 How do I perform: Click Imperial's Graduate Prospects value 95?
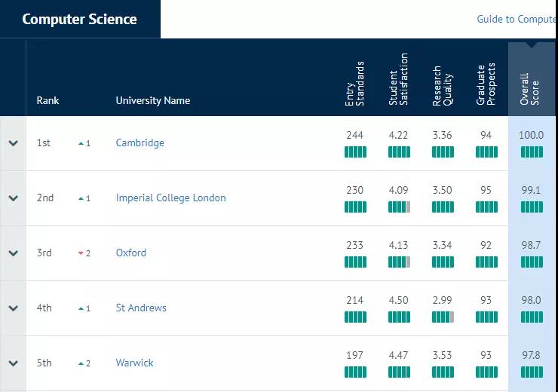click(x=486, y=190)
